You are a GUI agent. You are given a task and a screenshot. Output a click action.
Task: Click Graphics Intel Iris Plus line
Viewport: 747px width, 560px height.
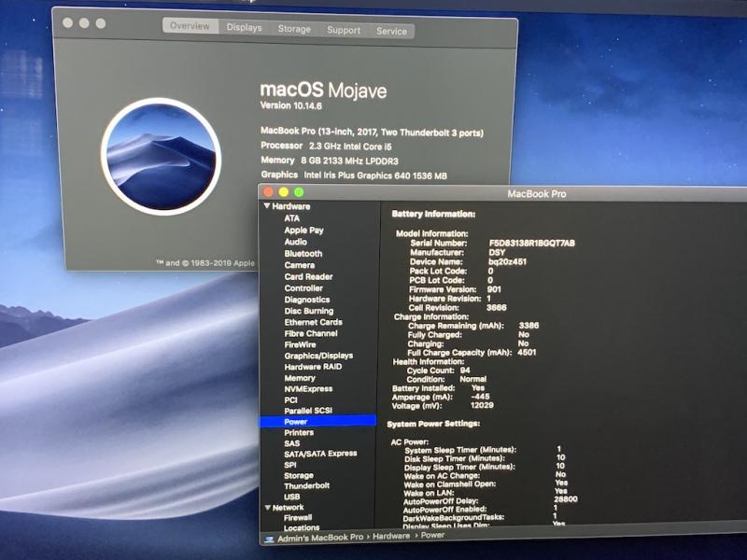[x=354, y=175]
